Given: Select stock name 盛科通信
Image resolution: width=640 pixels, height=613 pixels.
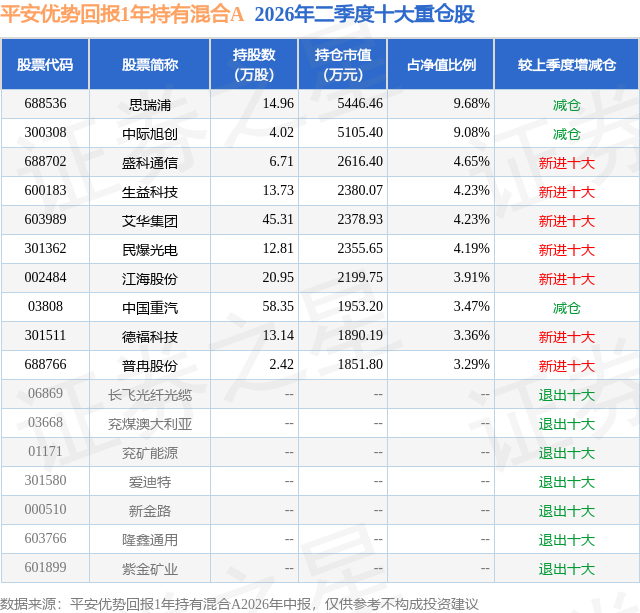Looking at the screenshot, I should tap(150, 163).
